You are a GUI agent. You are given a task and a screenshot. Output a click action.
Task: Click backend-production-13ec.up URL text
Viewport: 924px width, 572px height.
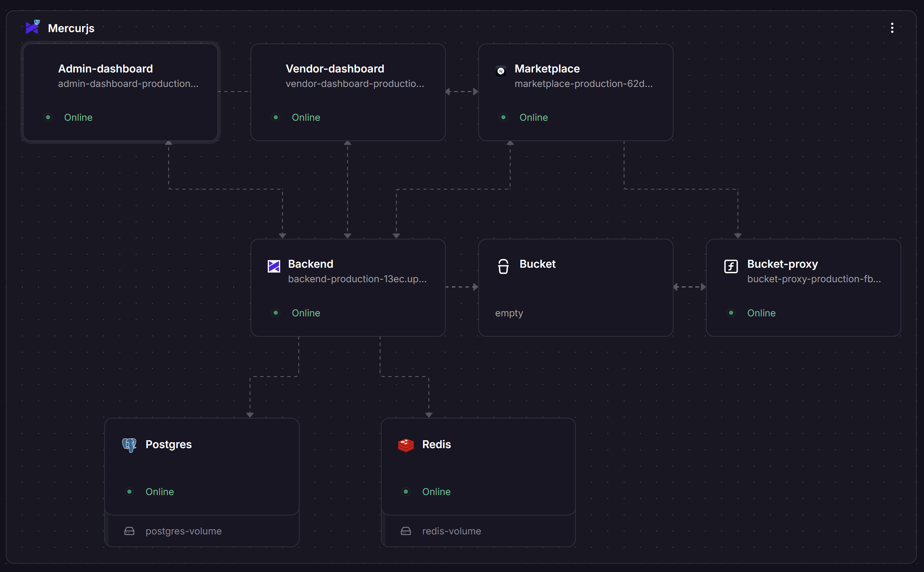(357, 279)
